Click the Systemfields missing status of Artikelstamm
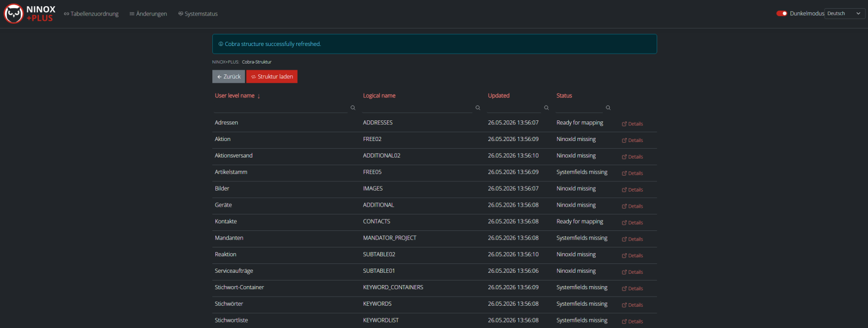 tap(582, 173)
